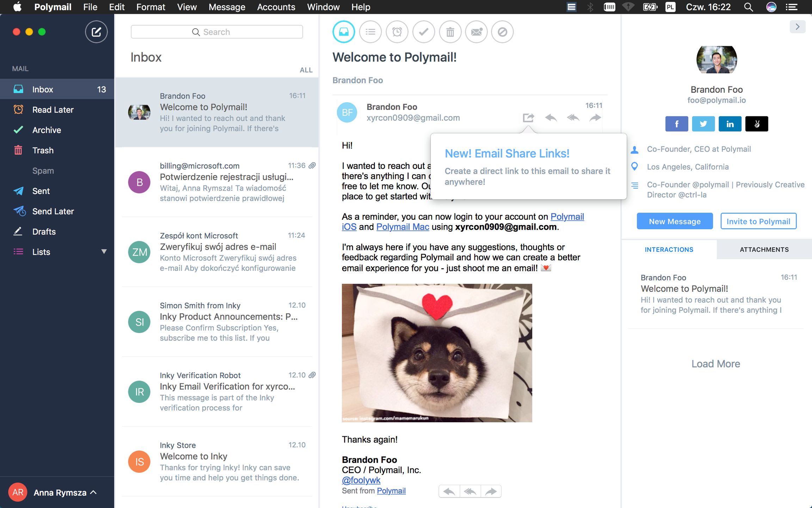Viewport: 812px width, 508px height.
Task: Click the mark unread envelope toolbar icon
Action: pos(476,32)
